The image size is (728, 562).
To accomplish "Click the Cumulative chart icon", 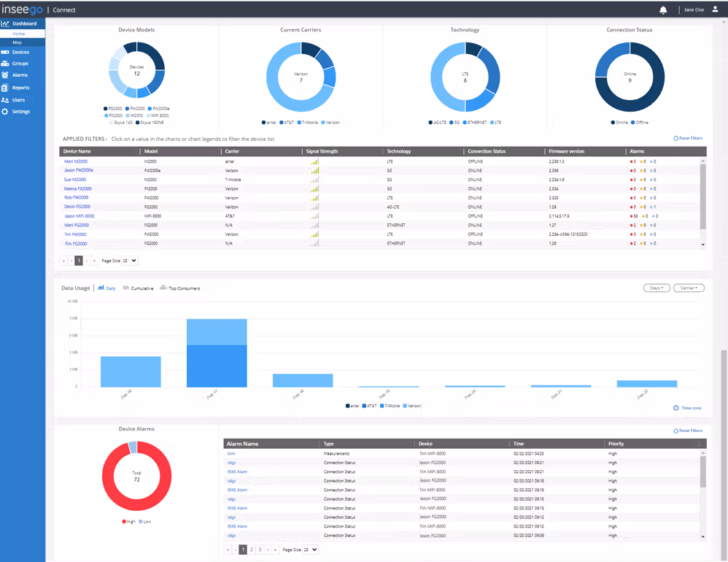I will tap(125, 288).
